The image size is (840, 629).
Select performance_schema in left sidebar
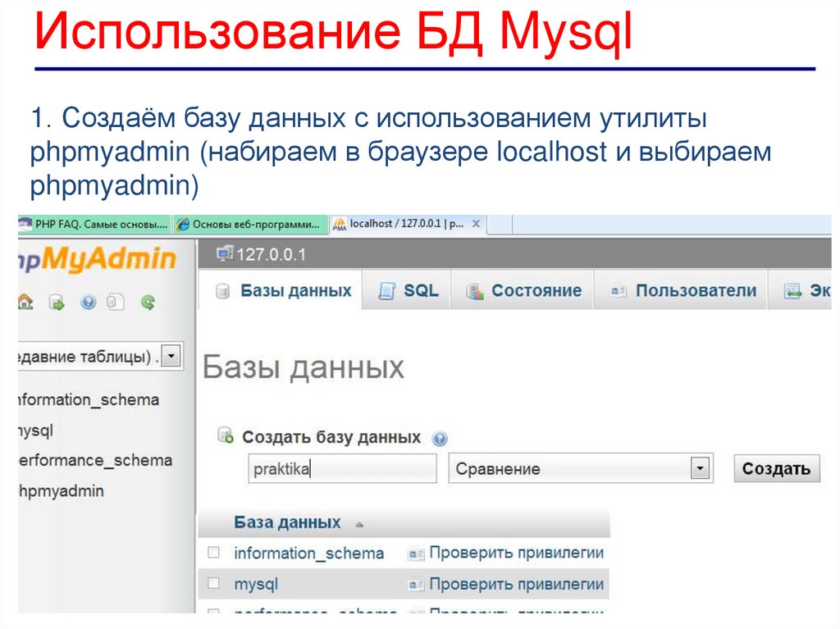click(95, 460)
